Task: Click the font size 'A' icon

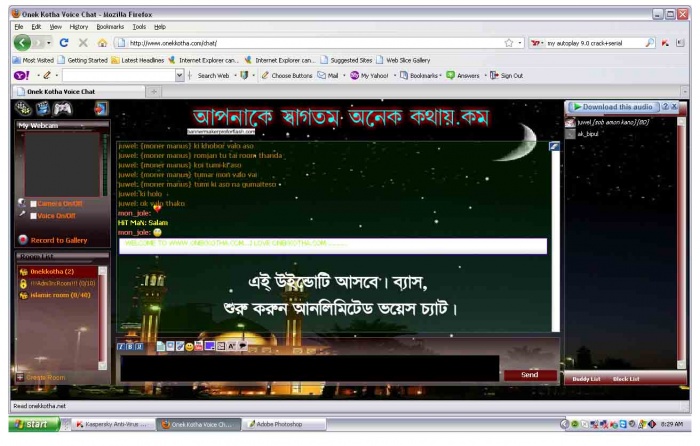Action: click(x=232, y=346)
